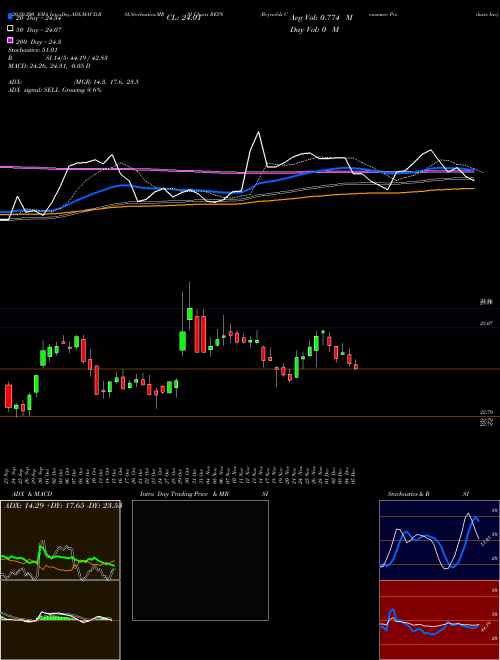
Task: Click the 'Stochastics & R' panel heading
Action: (408, 494)
